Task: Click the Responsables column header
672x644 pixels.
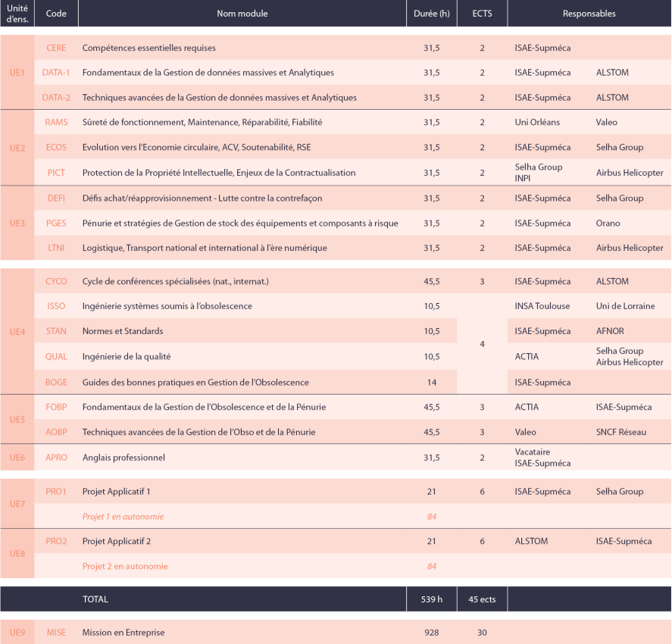Action: coord(589,14)
